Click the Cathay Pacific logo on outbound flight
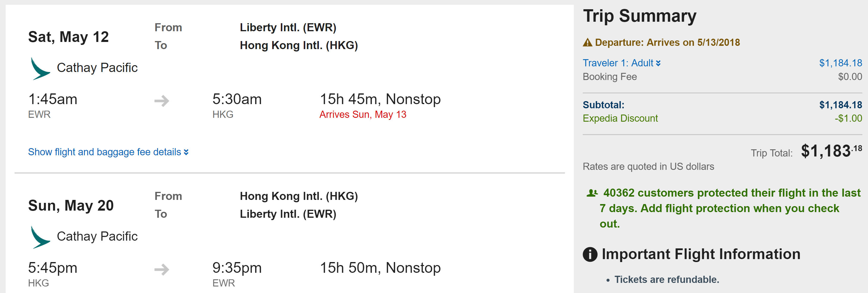 40,68
